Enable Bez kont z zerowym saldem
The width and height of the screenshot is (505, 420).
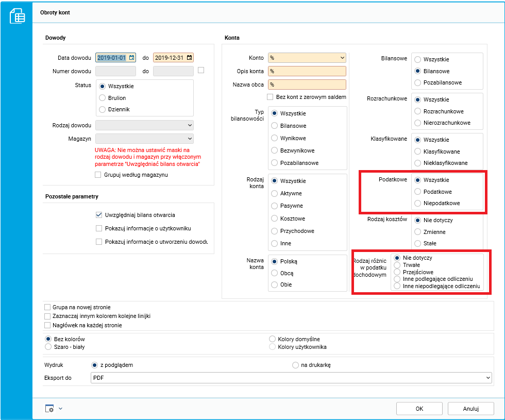pyautogui.click(x=270, y=97)
